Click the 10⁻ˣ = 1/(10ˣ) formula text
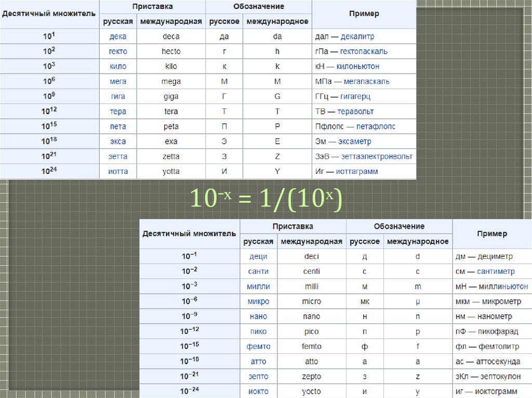Screen dimensions: 532x398 [266, 199]
